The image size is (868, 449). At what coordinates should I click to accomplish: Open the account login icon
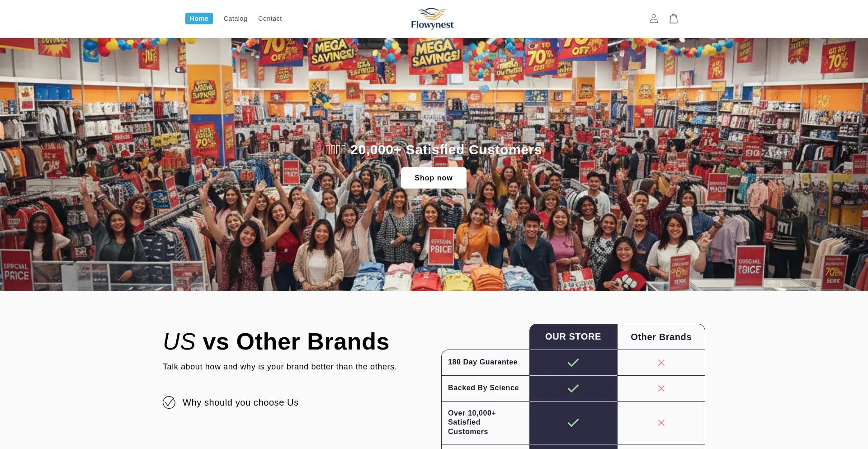(x=653, y=19)
